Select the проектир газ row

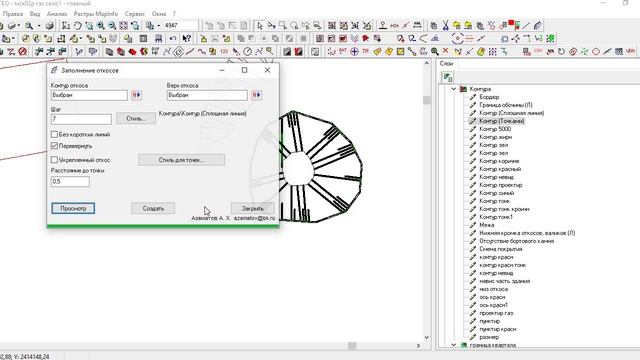tap(496, 313)
